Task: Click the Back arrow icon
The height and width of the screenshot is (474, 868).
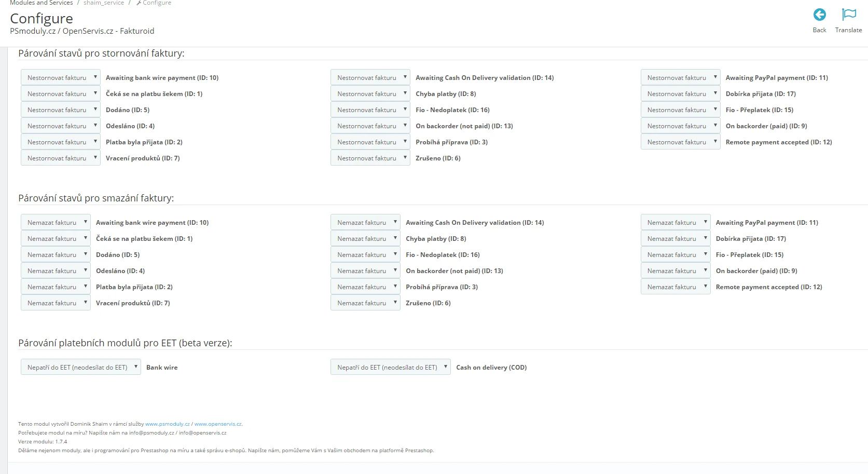Action: pyautogui.click(x=819, y=15)
